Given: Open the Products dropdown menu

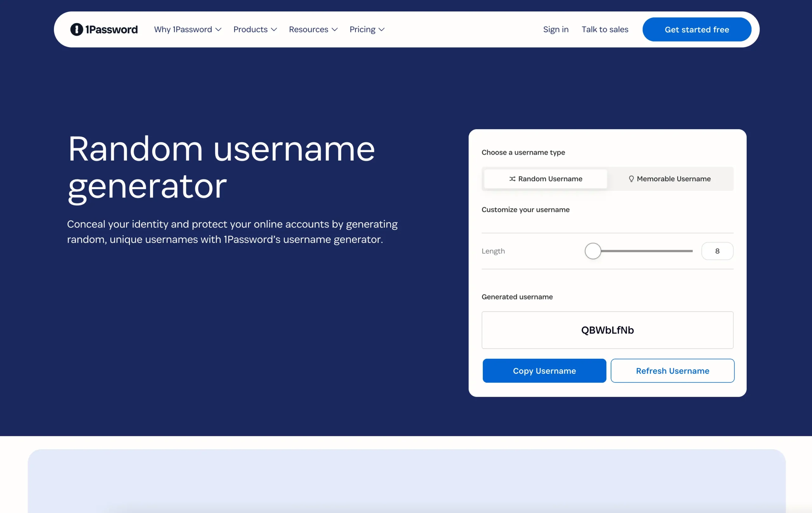Looking at the screenshot, I should point(255,29).
